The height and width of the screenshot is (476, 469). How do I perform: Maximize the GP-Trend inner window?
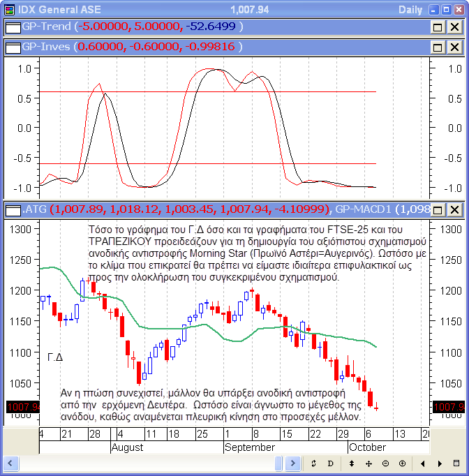[438, 27]
